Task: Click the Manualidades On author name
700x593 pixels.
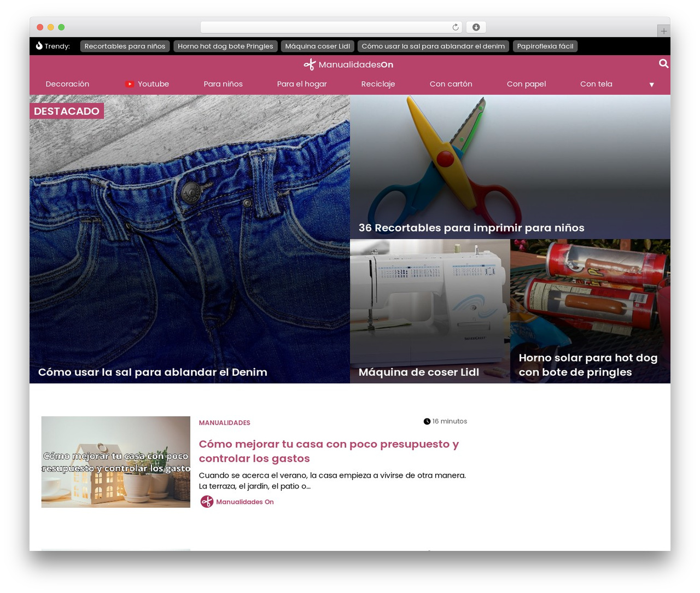Action: coord(244,502)
